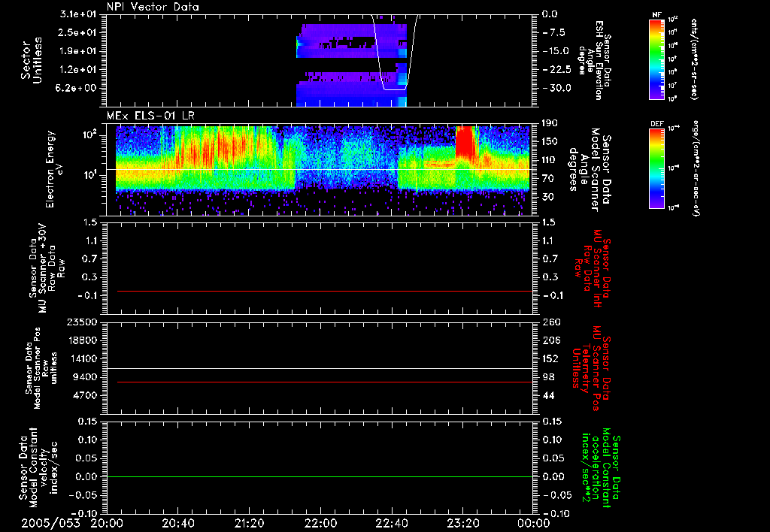Click the '00:00' time axis label
Screen dimensions: 770x532
pyautogui.click(x=534, y=524)
